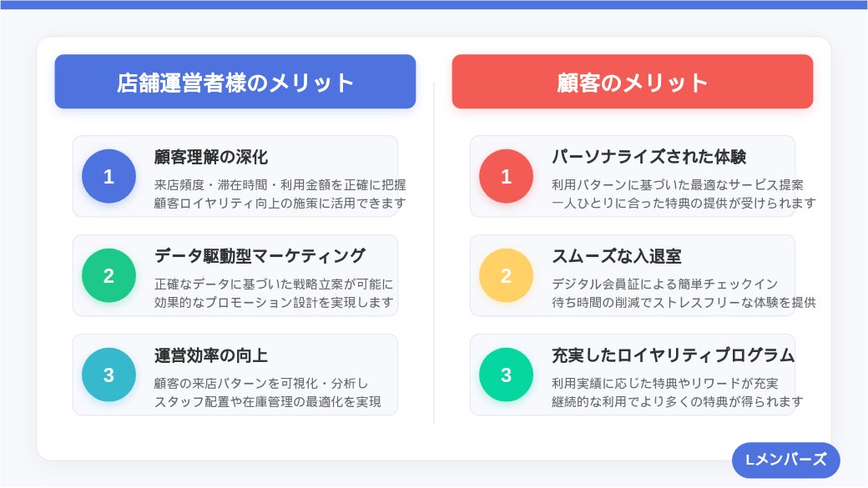Click the blue number 1 circle icon
Viewport: 868px width, 488px height.
coord(108,176)
